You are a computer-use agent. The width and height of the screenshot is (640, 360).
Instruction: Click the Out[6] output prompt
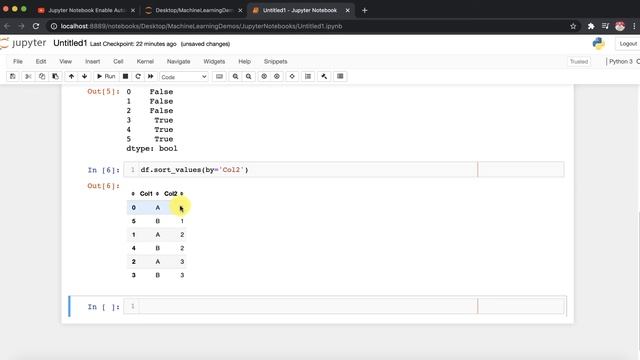pyautogui.click(x=103, y=186)
